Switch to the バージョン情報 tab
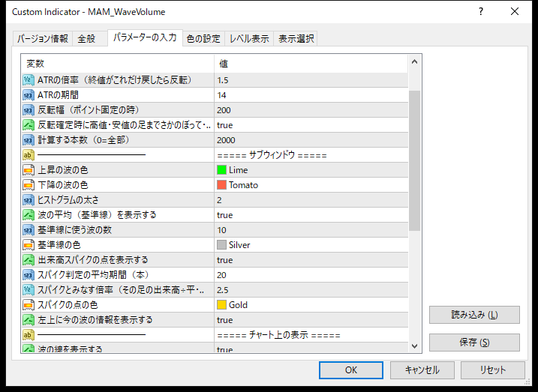 pyautogui.click(x=43, y=39)
